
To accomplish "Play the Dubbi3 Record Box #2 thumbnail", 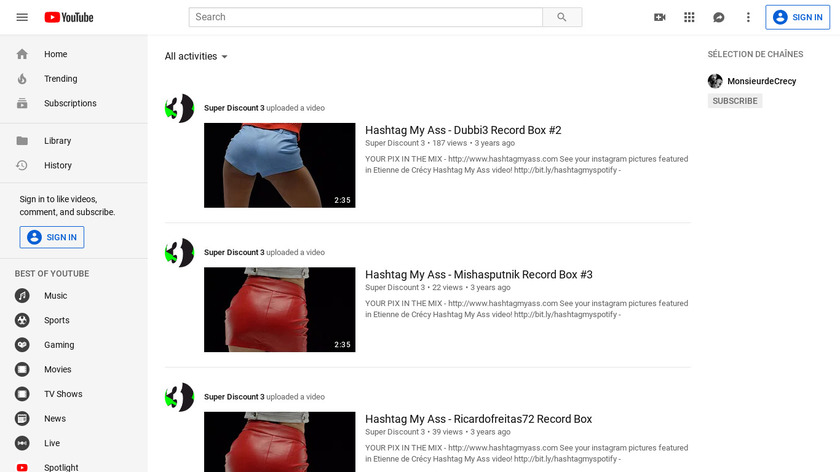I will (x=280, y=166).
